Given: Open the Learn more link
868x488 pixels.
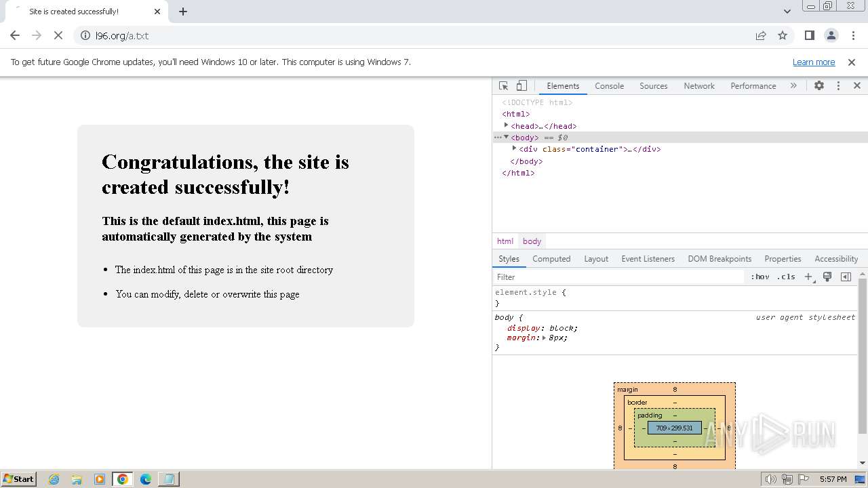Looking at the screenshot, I should (814, 62).
